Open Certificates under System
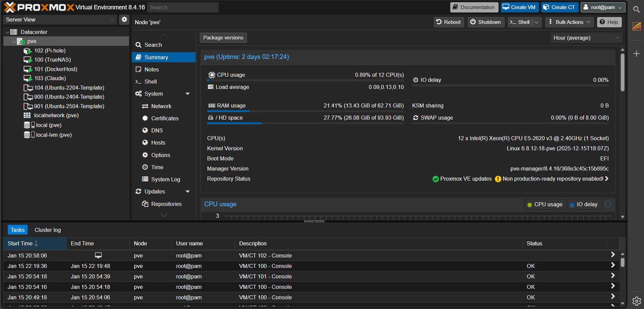 [x=164, y=118]
